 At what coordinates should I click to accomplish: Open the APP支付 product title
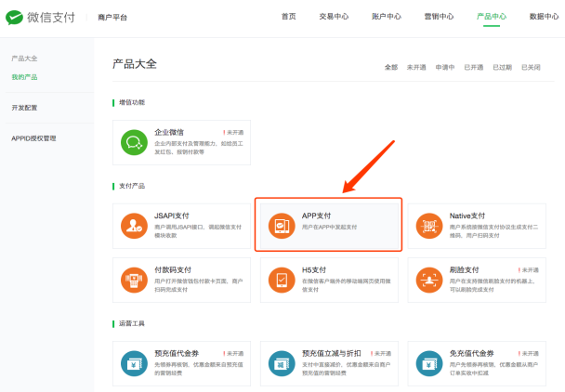(x=316, y=216)
